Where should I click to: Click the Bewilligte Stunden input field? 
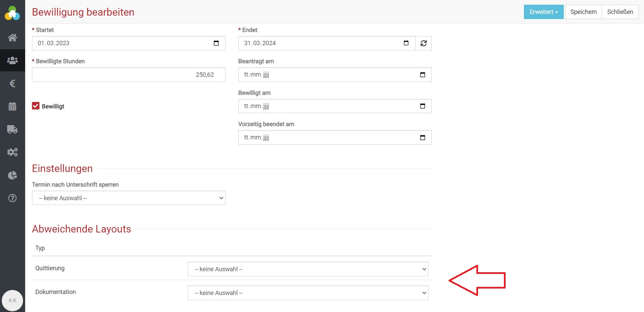(129, 75)
